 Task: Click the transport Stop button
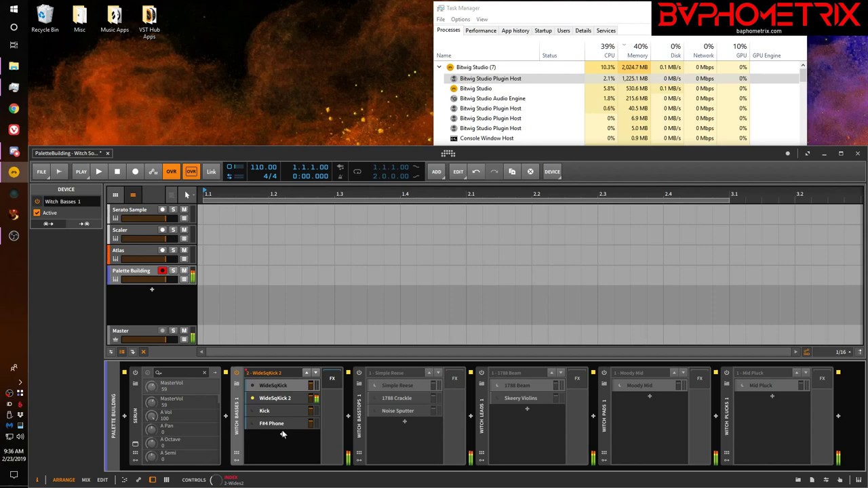point(117,171)
